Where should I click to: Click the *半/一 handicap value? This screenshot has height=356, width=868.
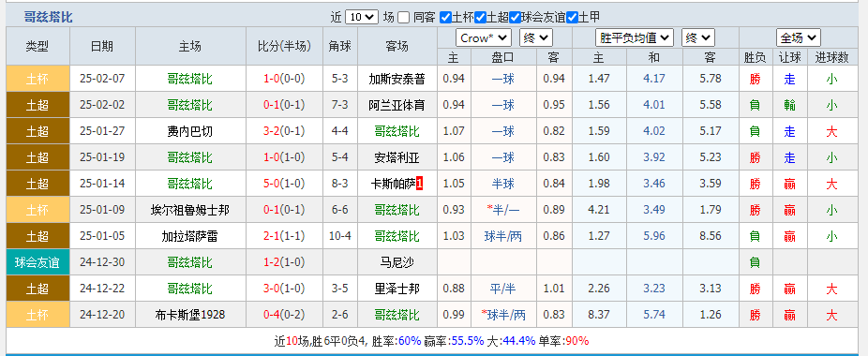tap(502, 211)
